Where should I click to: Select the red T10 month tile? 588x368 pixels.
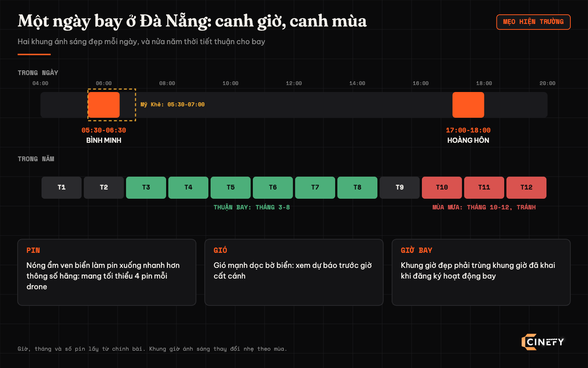coord(442,188)
